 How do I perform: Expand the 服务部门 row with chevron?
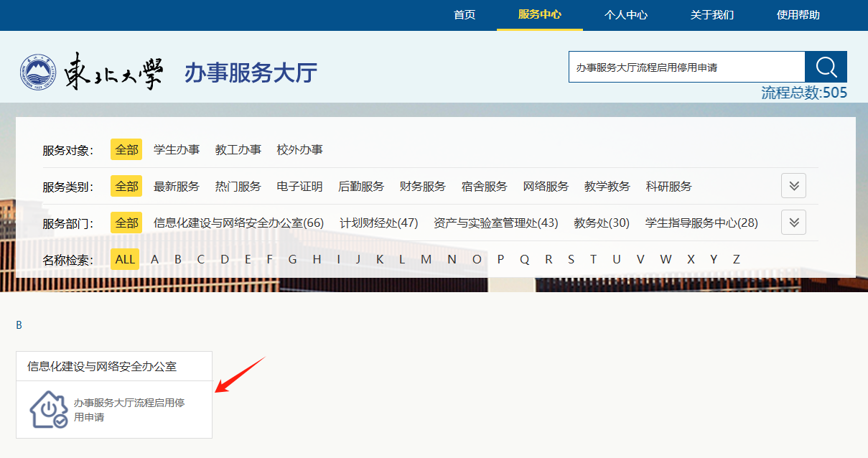click(793, 223)
